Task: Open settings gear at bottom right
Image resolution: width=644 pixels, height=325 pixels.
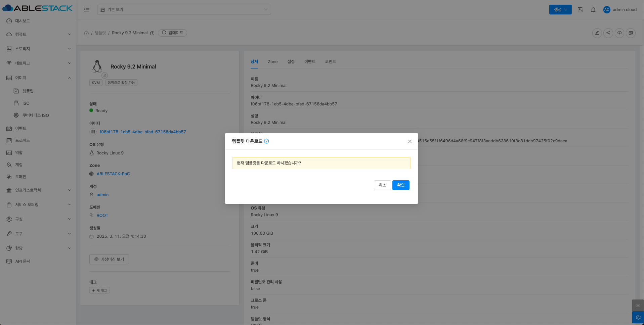Action: pos(638,317)
